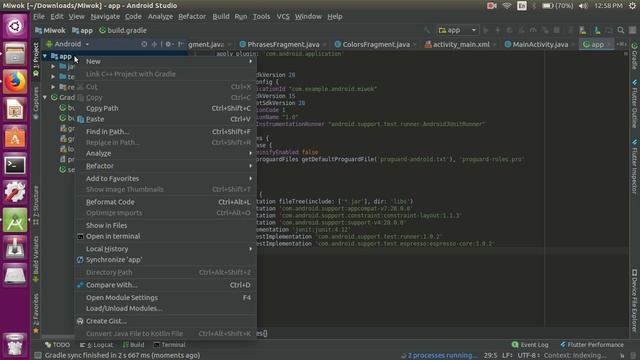Open the app run configuration dropdown
This screenshot has width=640, height=360.
coord(457,30)
